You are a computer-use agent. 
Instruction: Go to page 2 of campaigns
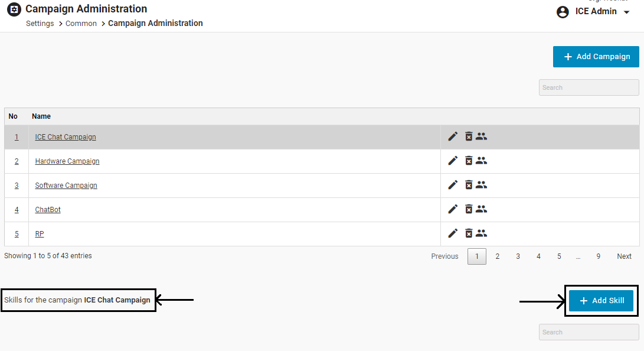click(x=498, y=256)
